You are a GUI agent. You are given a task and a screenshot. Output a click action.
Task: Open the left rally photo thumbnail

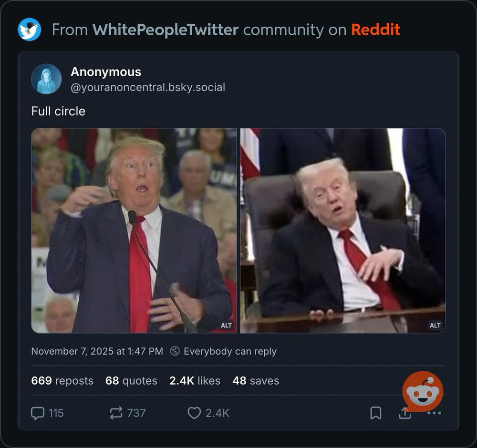pyautogui.click(x=134, y=230)
